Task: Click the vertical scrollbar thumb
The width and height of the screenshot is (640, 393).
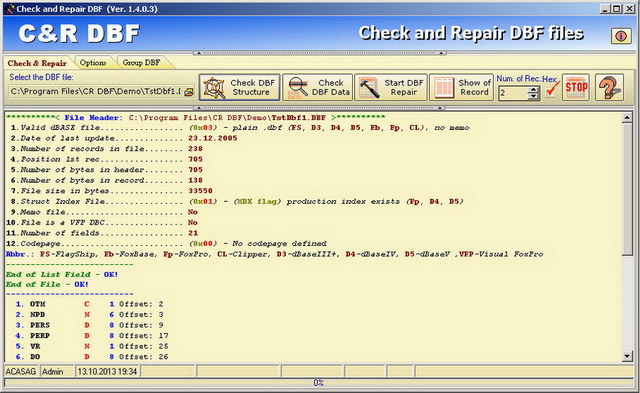Action: [x=627, y=189]
